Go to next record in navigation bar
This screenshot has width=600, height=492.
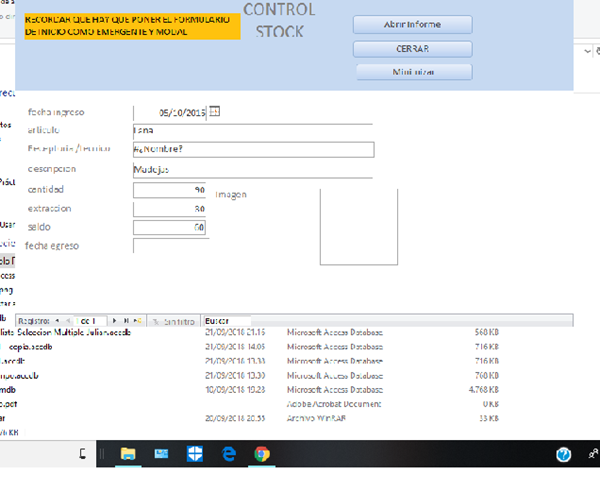(114, 321)
